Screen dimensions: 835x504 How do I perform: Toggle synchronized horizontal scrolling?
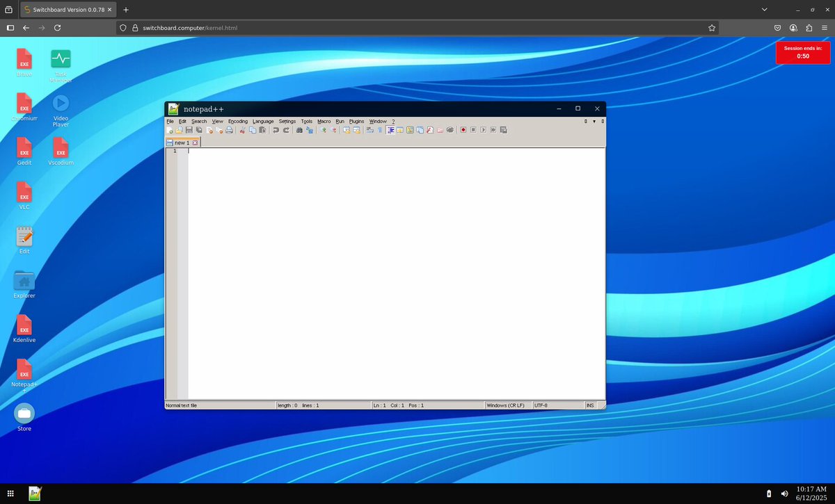pyautogui.click(x=356, y=130)
